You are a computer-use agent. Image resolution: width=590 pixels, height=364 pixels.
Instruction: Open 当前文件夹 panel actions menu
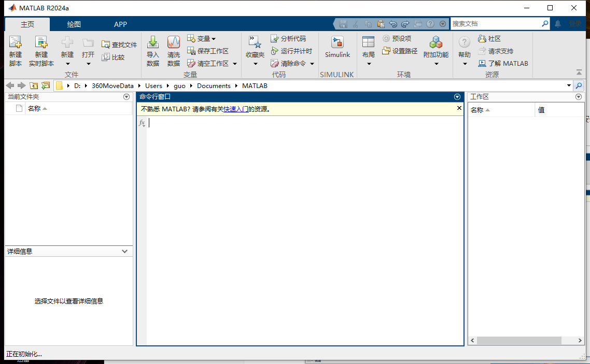tap(127, 97)
